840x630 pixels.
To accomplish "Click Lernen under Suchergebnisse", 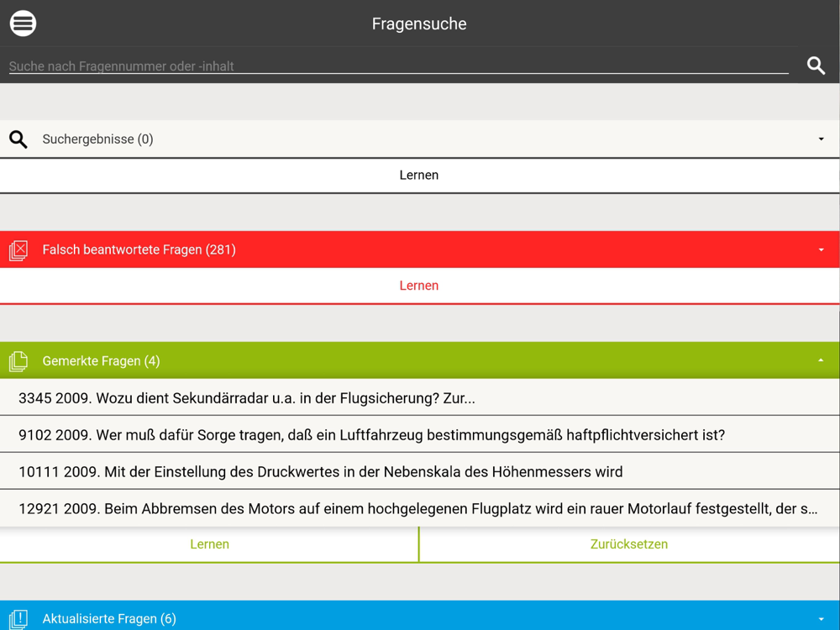I will (419, 176).
